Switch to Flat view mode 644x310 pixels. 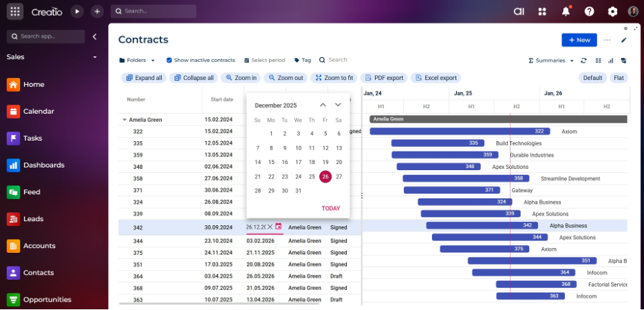(x=619, y=78)
